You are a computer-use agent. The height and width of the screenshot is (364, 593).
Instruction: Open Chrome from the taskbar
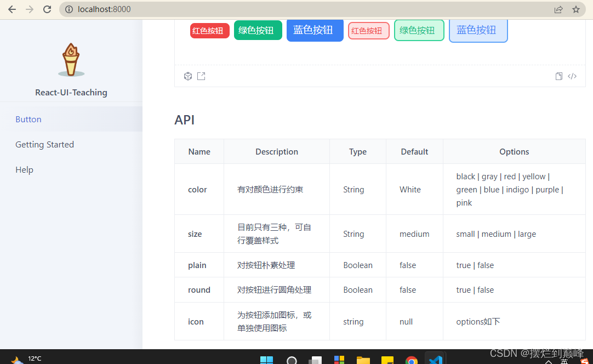412,360
